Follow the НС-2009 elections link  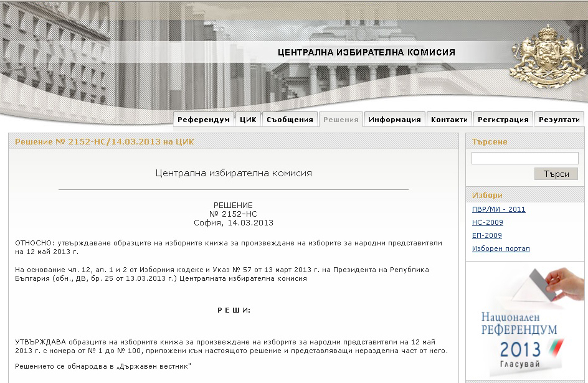(x=487, y=222)
